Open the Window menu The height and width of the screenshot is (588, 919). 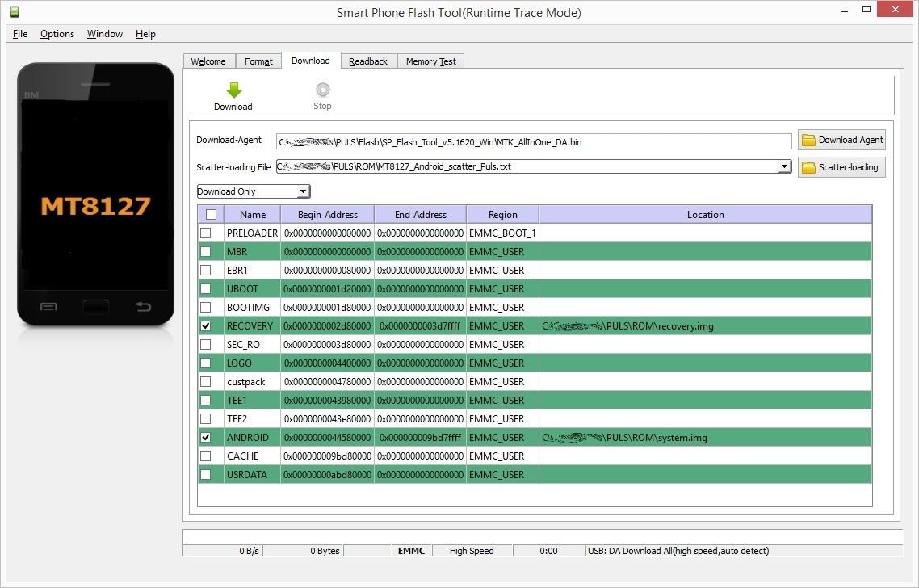click(105, 34)
